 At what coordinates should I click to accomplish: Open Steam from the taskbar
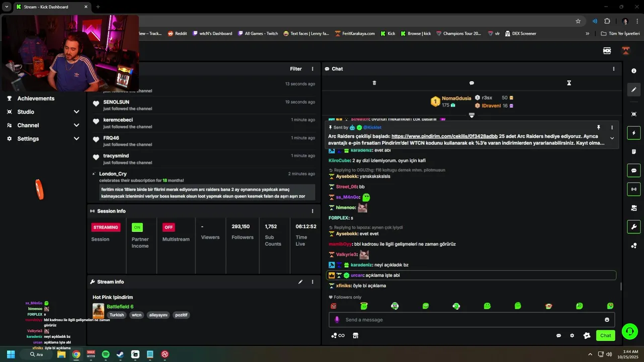point(120,354)
